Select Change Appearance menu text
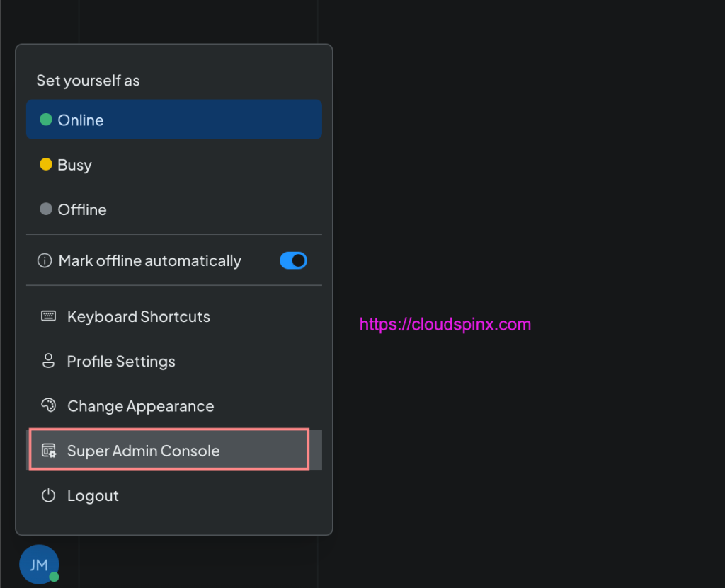 140,406
